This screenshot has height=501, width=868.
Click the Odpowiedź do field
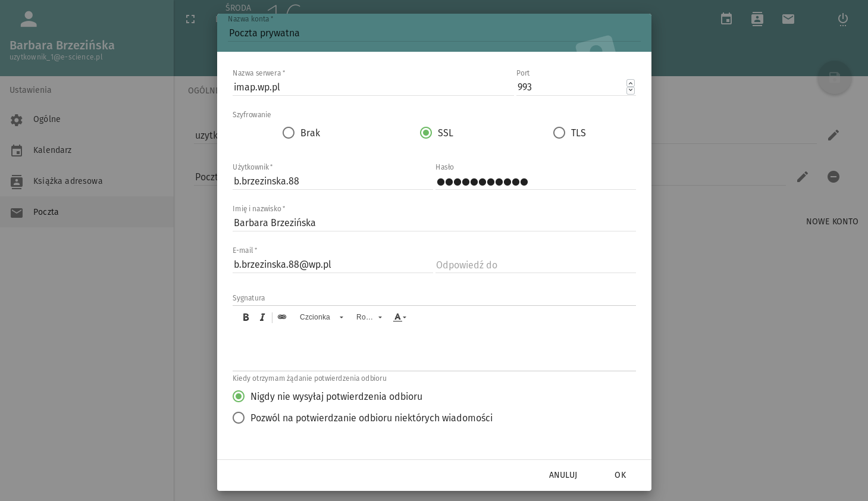tap(535, 264)
